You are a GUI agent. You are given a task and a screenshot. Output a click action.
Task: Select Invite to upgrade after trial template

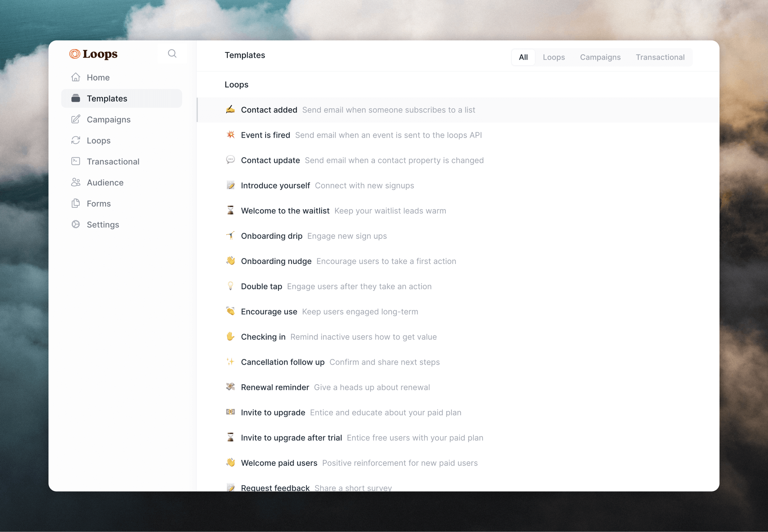[x=458, y=438]
